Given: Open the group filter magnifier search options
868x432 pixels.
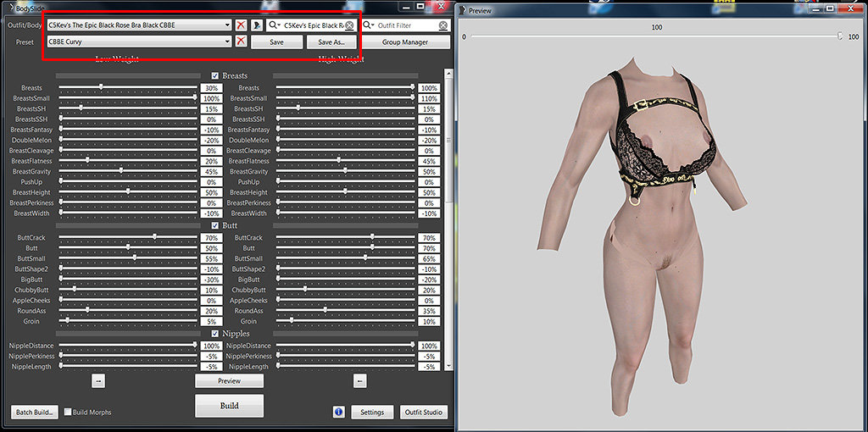Looking at the screenshot, I should tap(274, 25).
